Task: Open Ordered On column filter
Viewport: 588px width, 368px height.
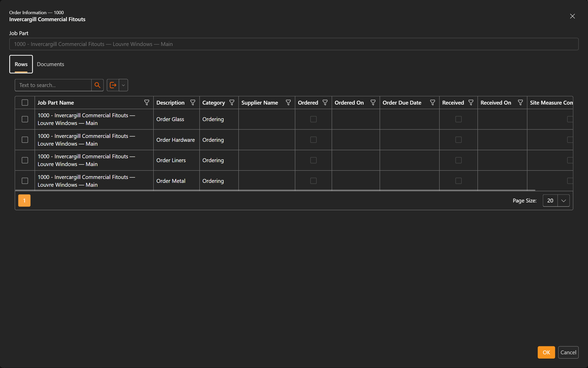Action: pos(373,103)
